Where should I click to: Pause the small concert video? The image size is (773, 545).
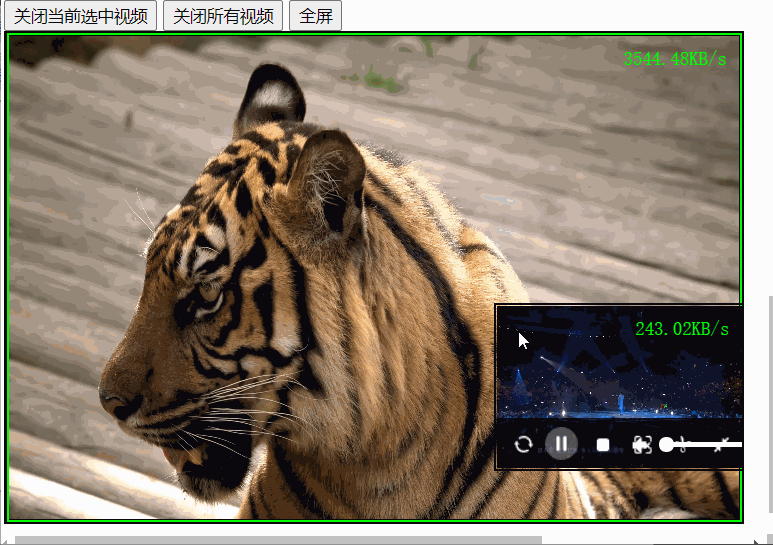pyautogui.click(x=561, y=444)
